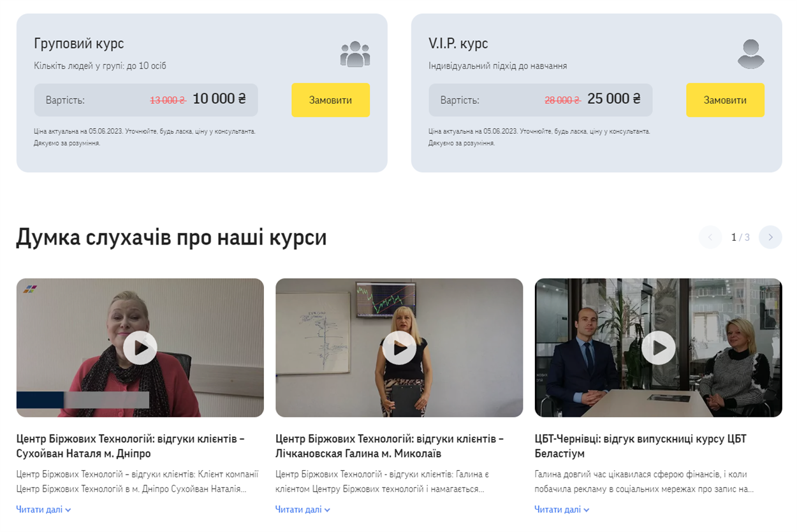797x532 pixels.
Task: Click the 10 000 ₴ group course price
Action: pyautogui.click(x=219, y=99)
